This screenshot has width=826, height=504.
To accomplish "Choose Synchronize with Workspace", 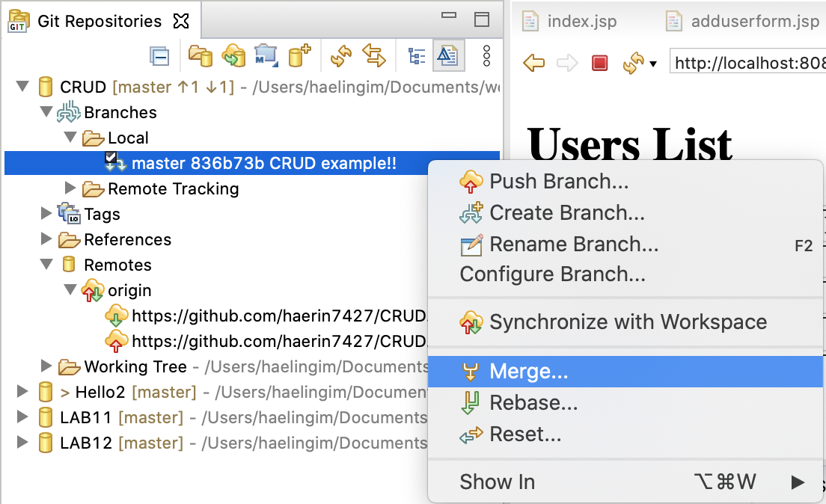I will [625, 322].
